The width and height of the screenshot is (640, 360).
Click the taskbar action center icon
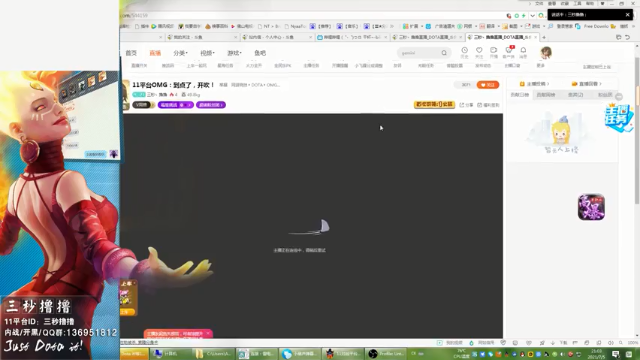[616, 354]
